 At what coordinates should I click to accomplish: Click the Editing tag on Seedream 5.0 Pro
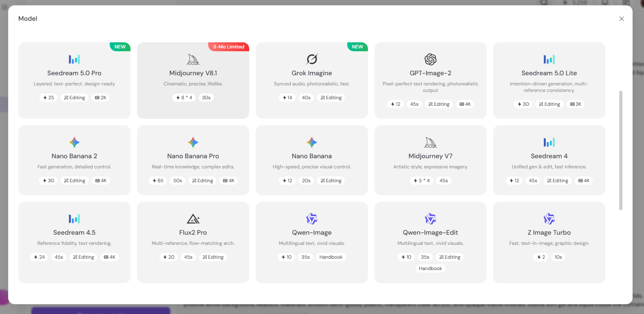(x=74, y=98)
